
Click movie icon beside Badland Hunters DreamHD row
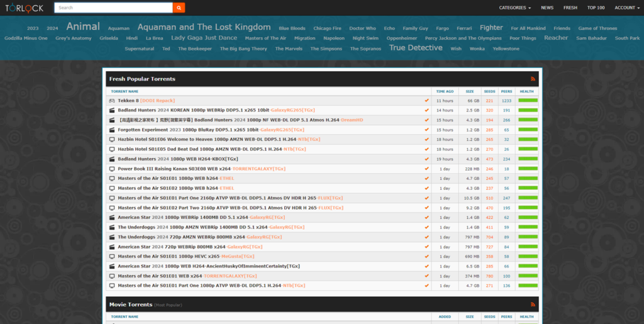click(x=112, y=120)
